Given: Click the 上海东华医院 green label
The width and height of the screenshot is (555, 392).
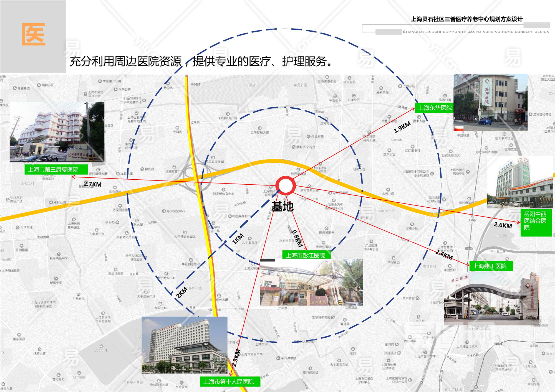Looking at the screenshot, I should [434, 108].
